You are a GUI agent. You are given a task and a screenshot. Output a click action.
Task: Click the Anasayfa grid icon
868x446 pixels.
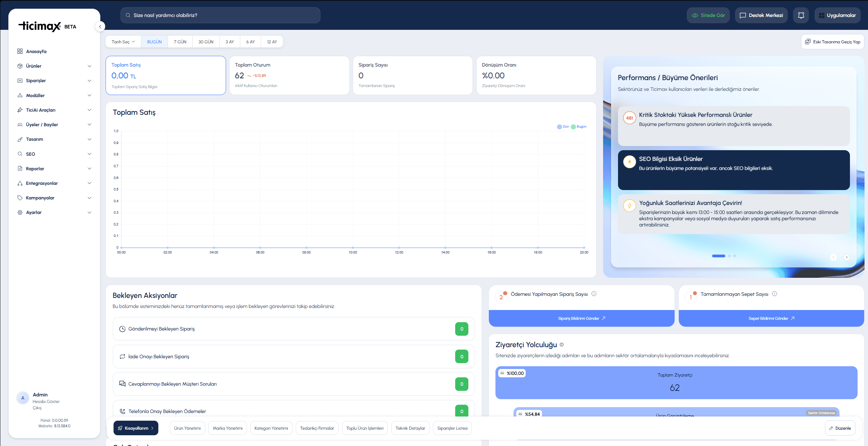pyautogui.click(x=20, y=51)
